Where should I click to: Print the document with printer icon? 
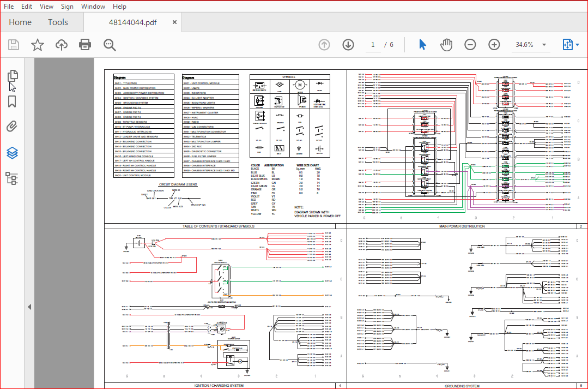pos(85,45)
